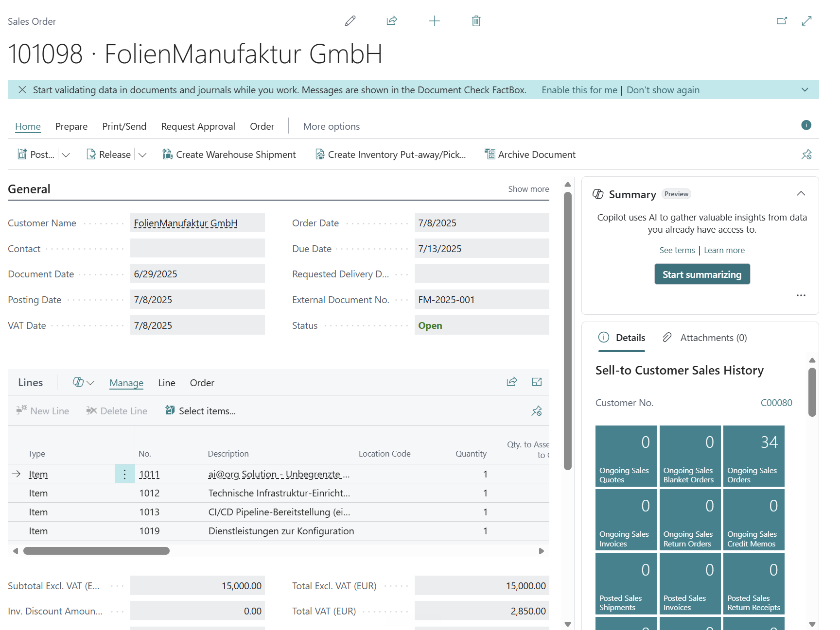Click the Contact input field

[x=197, y=249]
